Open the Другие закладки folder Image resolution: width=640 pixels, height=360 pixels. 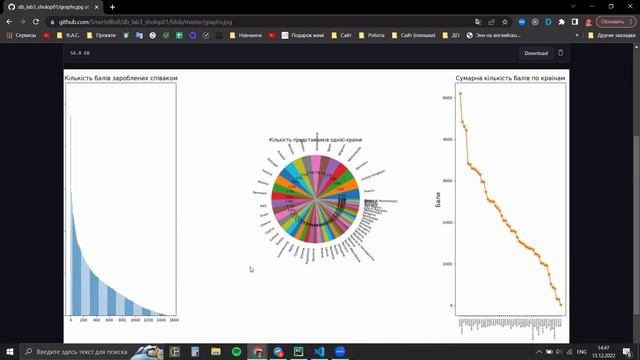point(612,36)
